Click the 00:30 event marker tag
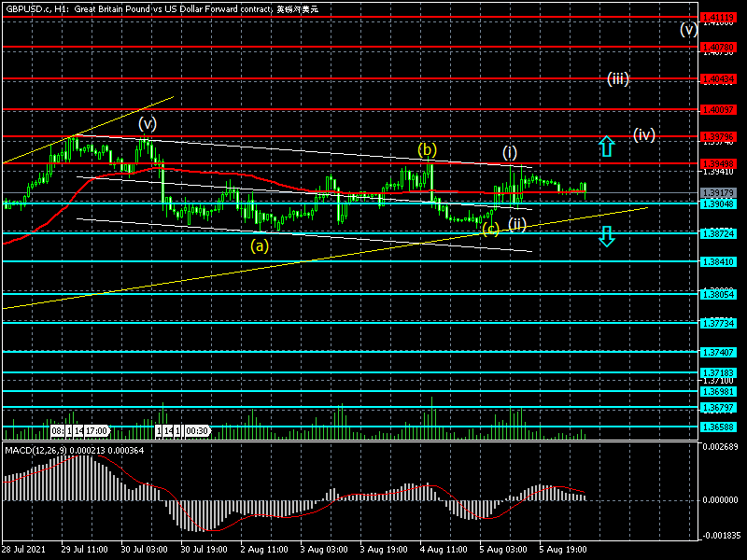 (x=197, y=431)
